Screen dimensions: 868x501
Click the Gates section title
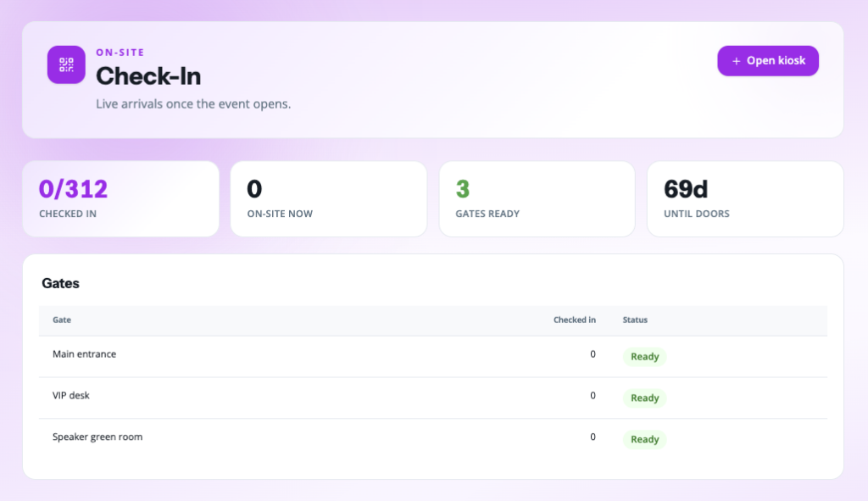point(60,283)
